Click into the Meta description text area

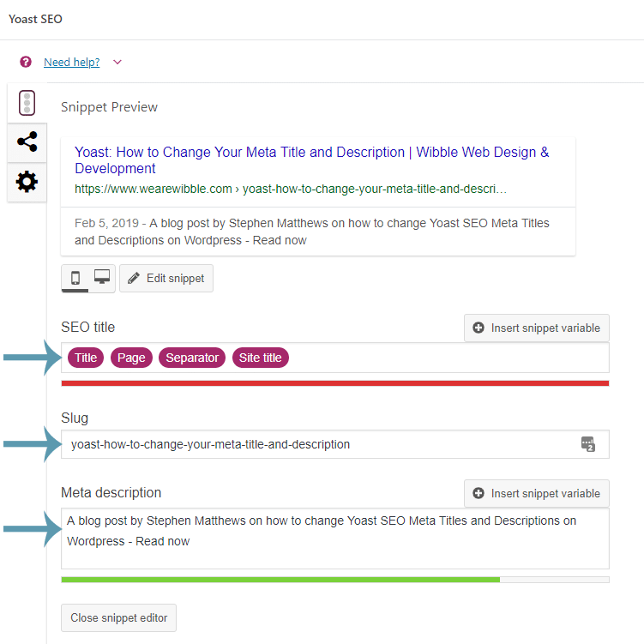334,549
